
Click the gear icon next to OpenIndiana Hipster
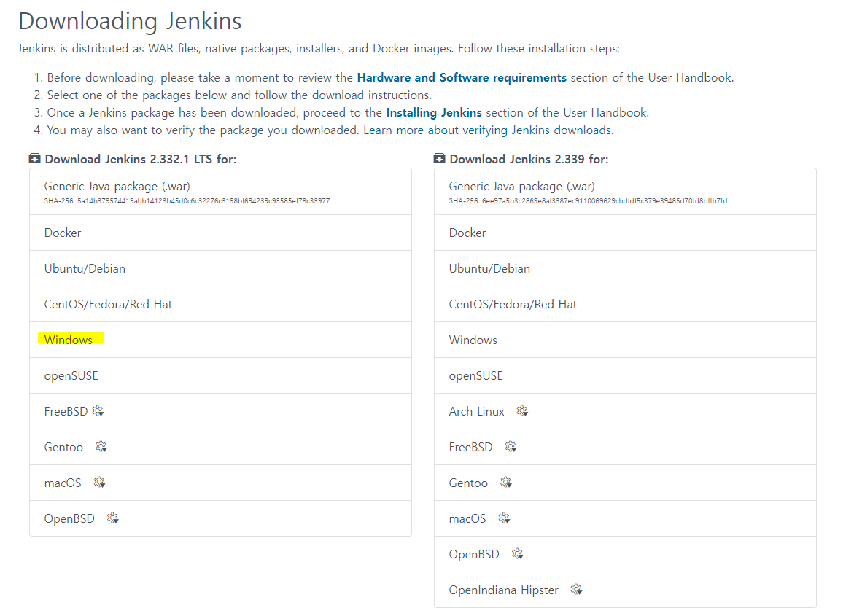pyautogui.click(x=576, y=589)
